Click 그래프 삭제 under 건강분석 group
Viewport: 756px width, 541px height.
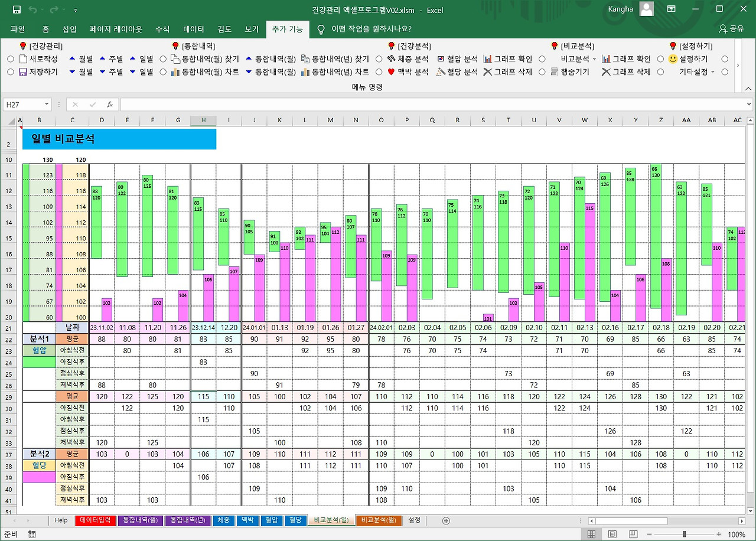507,72
